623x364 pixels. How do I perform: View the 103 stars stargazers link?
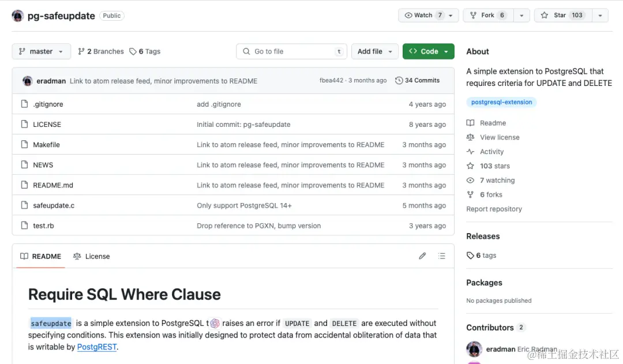click(489, 166)
